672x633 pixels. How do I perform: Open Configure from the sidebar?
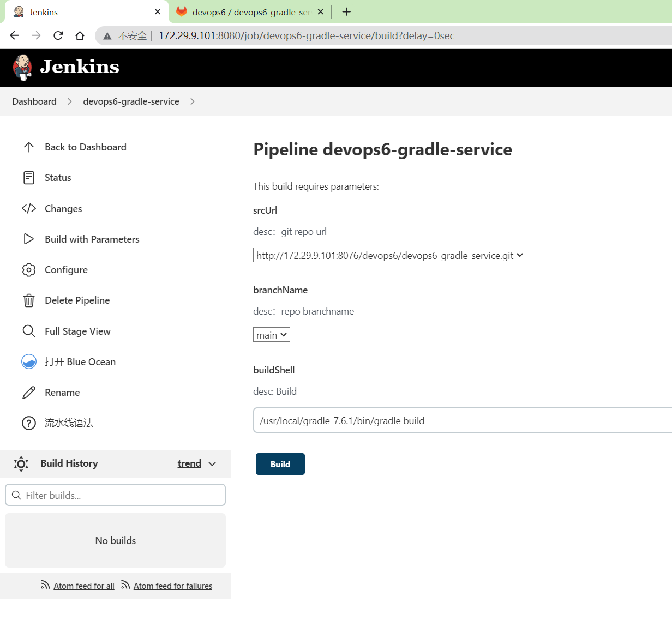[66, 270]
